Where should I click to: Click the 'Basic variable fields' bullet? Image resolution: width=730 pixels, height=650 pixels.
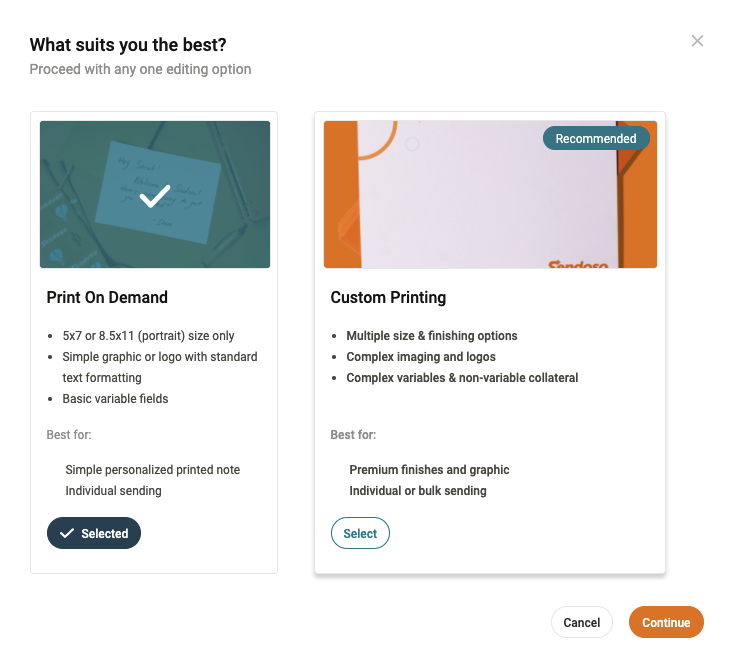[115, 399]
